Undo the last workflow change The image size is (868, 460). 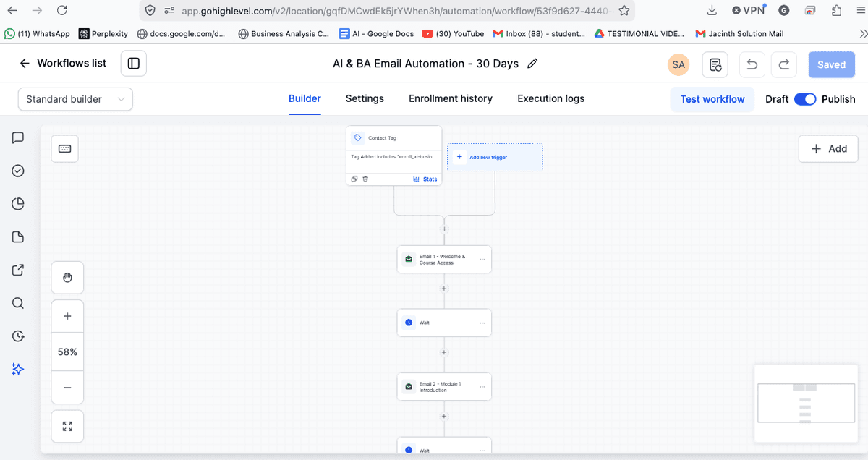tap(752, 64)
